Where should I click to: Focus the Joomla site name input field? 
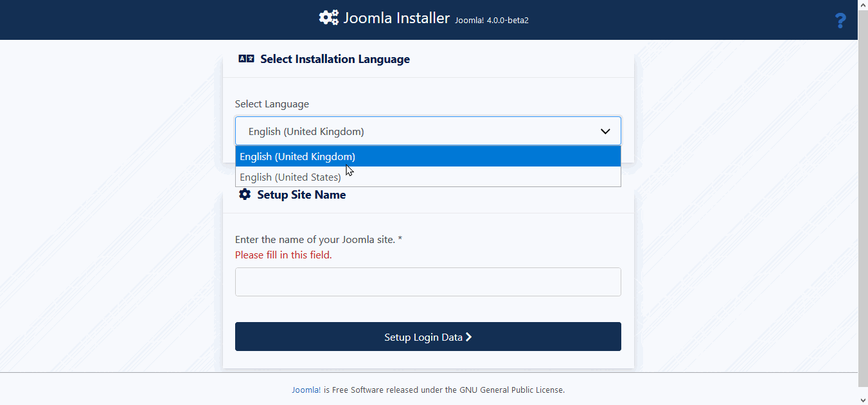[x=428, y=282]
